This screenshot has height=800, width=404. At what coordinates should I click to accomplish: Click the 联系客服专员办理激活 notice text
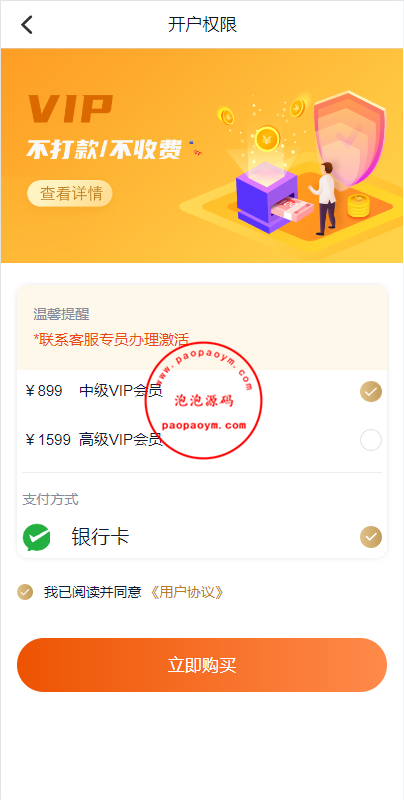(x=111, y=339)
